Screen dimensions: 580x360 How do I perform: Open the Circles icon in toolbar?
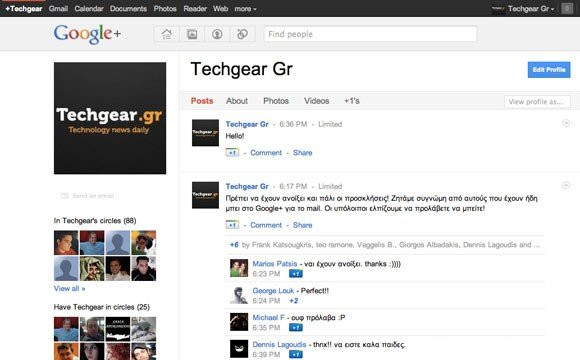(242, 34)
